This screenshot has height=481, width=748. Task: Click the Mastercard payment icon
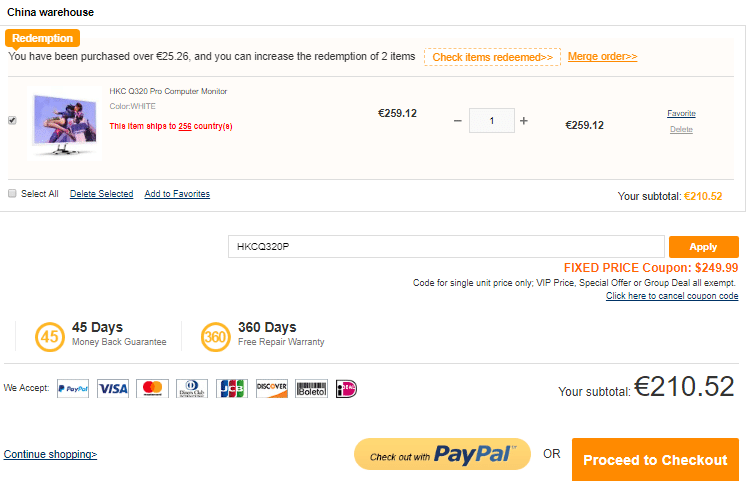click(x=152, y=388)
